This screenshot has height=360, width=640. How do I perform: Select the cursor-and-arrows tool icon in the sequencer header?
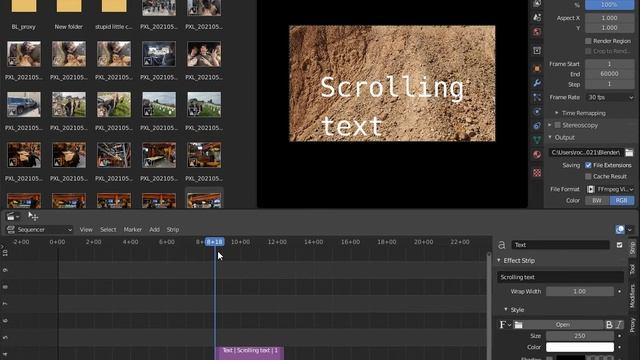coord(33,216)
